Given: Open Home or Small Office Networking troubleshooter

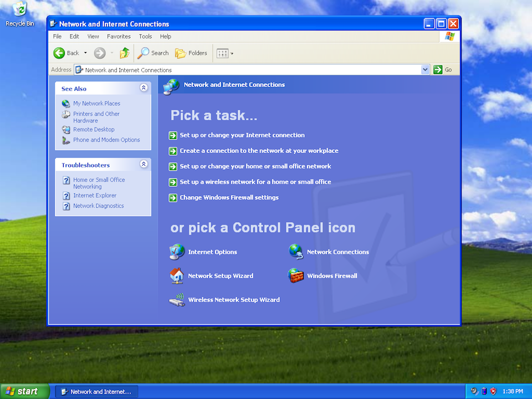Looking at the screenshot, I should 99,183.
